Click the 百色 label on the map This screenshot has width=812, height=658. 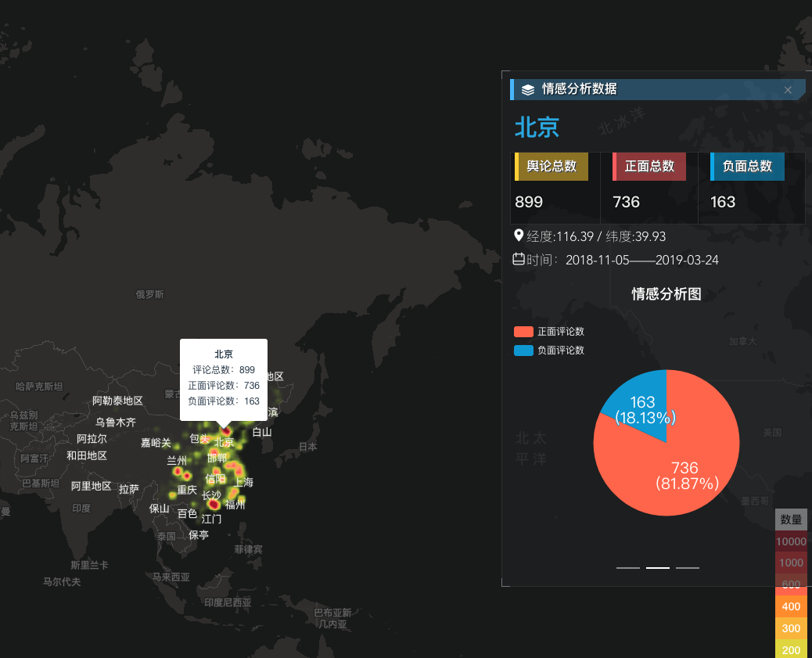(x=187, y=513)
